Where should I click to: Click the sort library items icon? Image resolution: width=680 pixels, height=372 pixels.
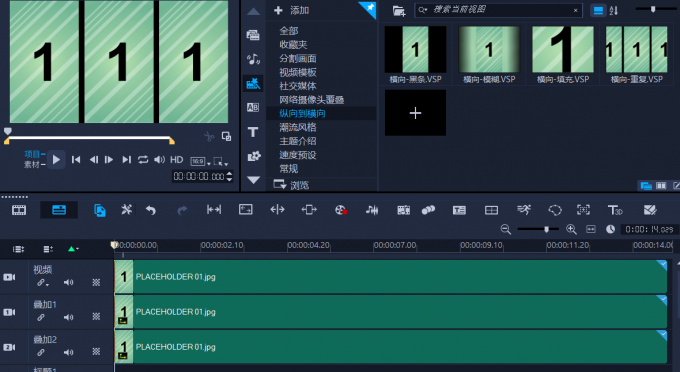[614, 10]
